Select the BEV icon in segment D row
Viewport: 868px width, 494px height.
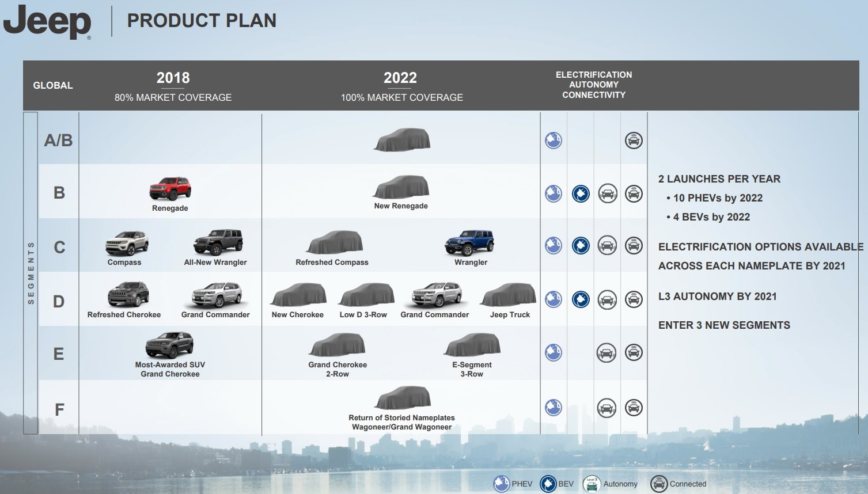coord(581,299)
